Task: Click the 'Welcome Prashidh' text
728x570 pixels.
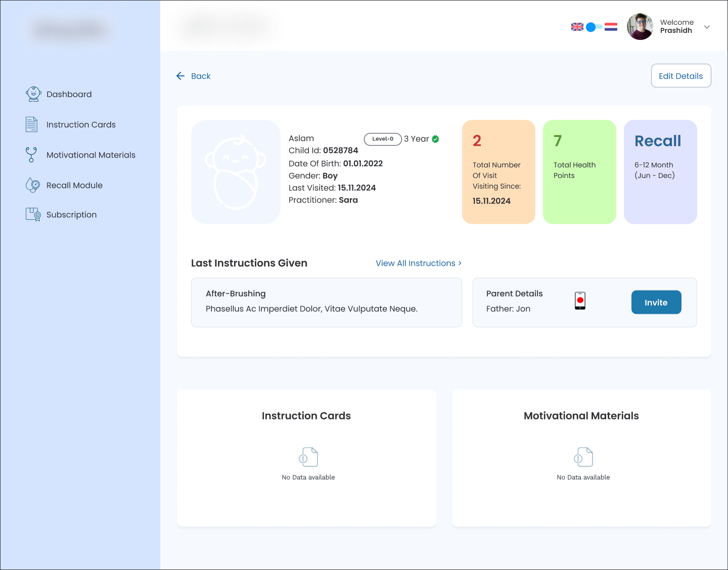Action: [677, 26]
